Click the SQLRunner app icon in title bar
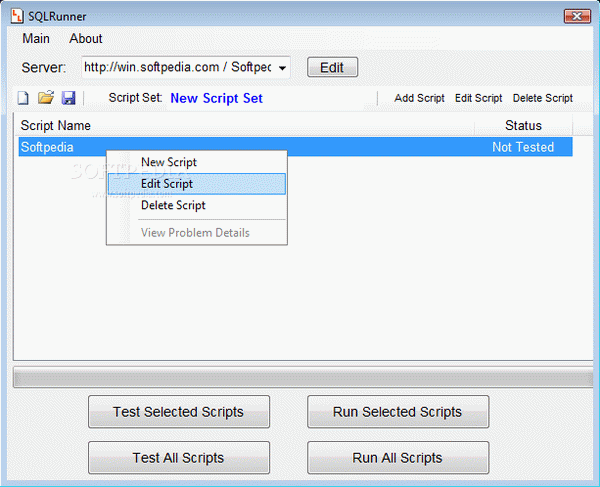The image size is (600, 487). tap(17, 16)
